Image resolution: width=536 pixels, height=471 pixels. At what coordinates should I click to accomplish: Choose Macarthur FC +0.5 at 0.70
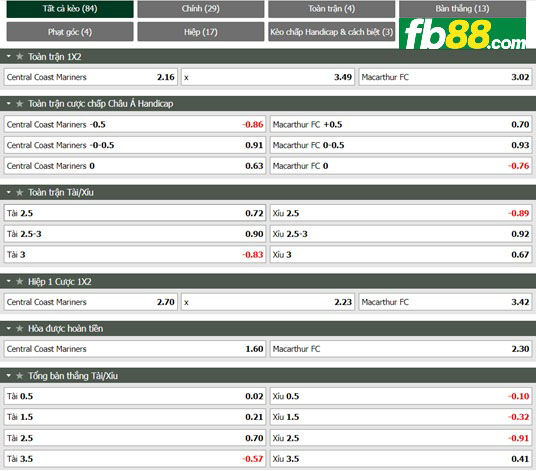pos(401,124)
